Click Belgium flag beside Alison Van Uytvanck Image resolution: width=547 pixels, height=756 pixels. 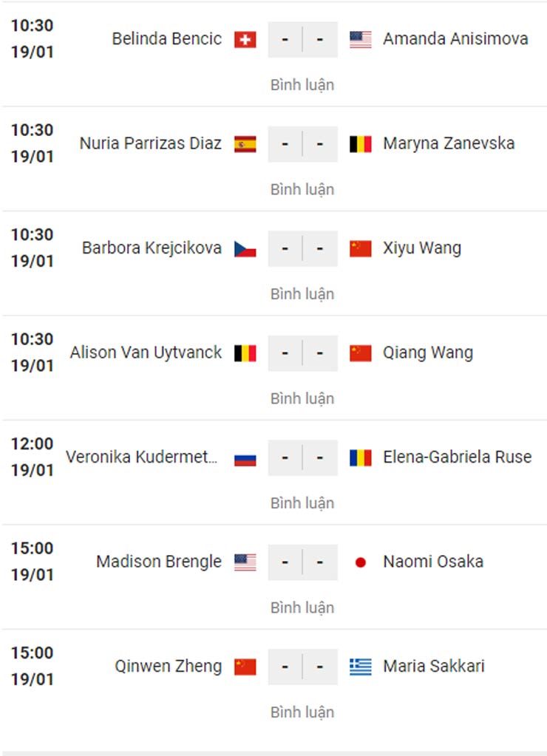pyautogui.click(x=245, y=353)
